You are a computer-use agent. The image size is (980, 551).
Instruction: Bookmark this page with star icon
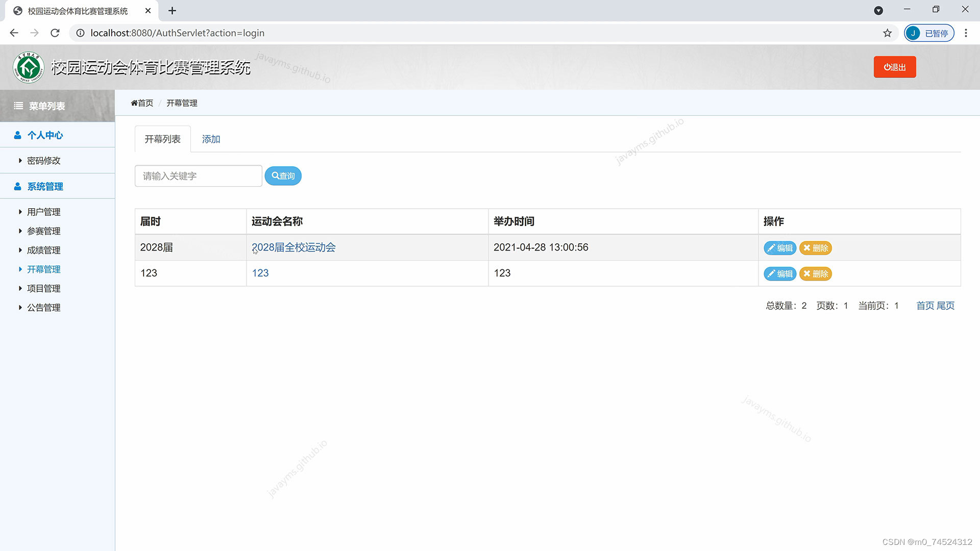[x=887, y=33]
